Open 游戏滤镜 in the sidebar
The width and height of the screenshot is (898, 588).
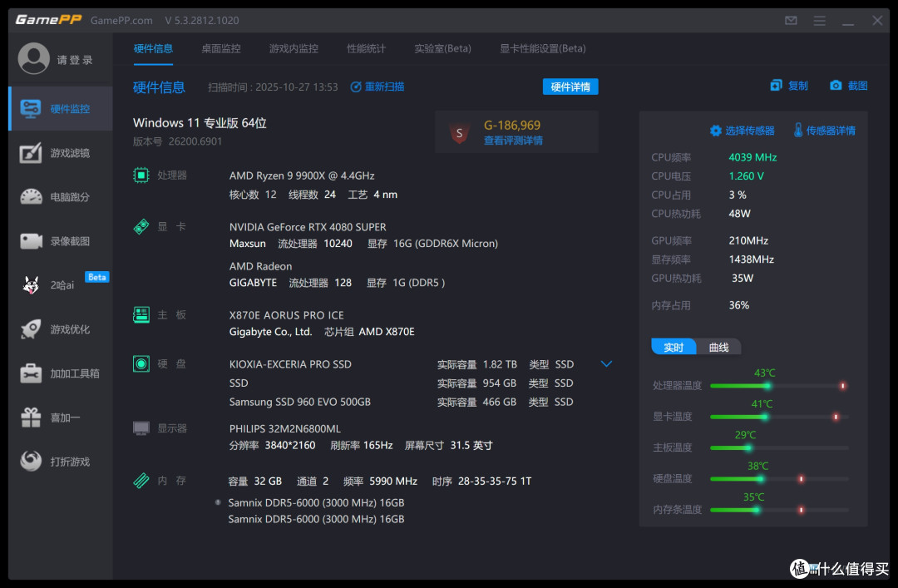pyautogui.click(x=61, y=153)
